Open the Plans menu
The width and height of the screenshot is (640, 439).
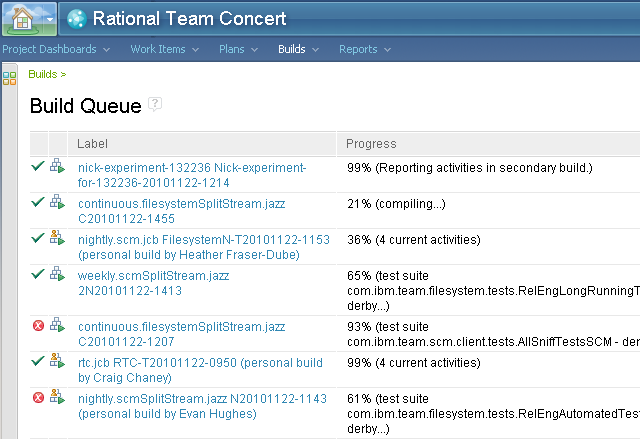[x=231, y=49]
